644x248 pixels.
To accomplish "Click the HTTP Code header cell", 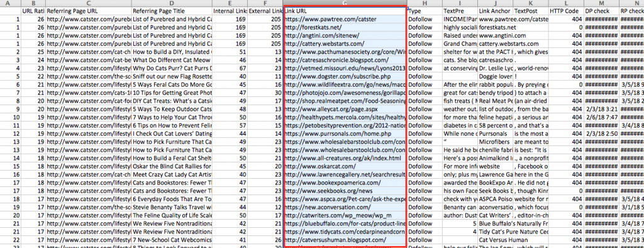I will coord(566,11).
